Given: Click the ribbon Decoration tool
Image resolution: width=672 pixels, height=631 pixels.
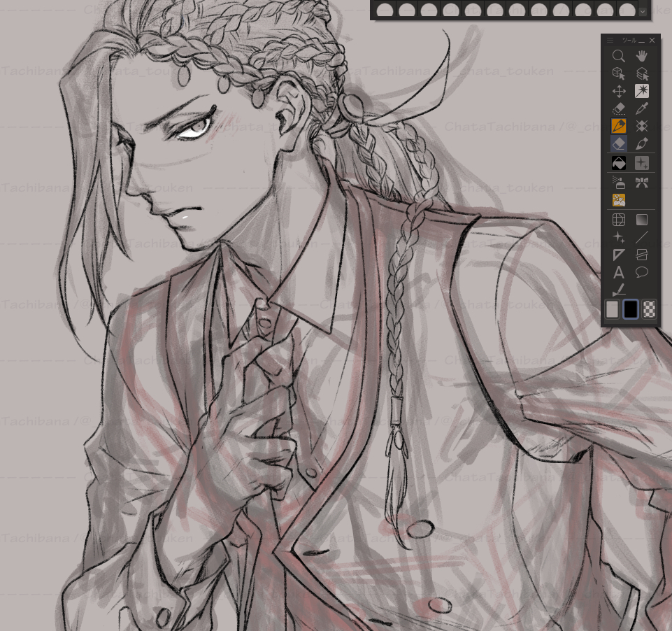Looking at the screenshot, I should click(x=641, y=183).
